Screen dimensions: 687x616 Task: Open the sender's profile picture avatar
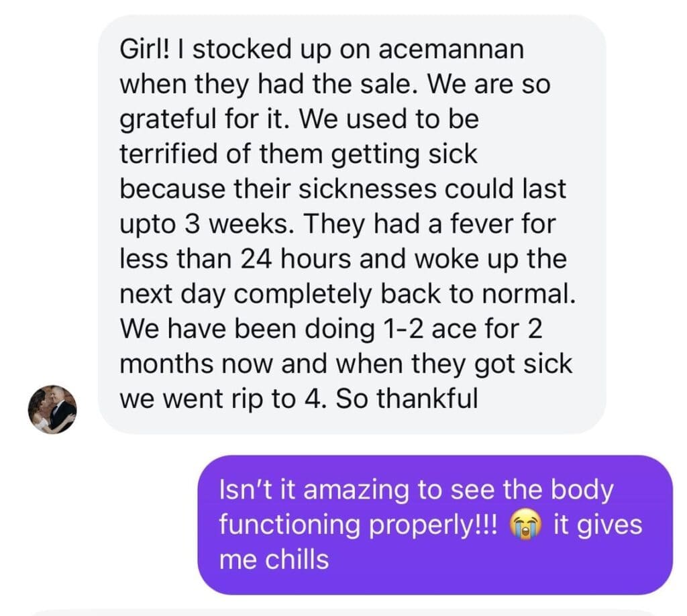coord(52,409)
